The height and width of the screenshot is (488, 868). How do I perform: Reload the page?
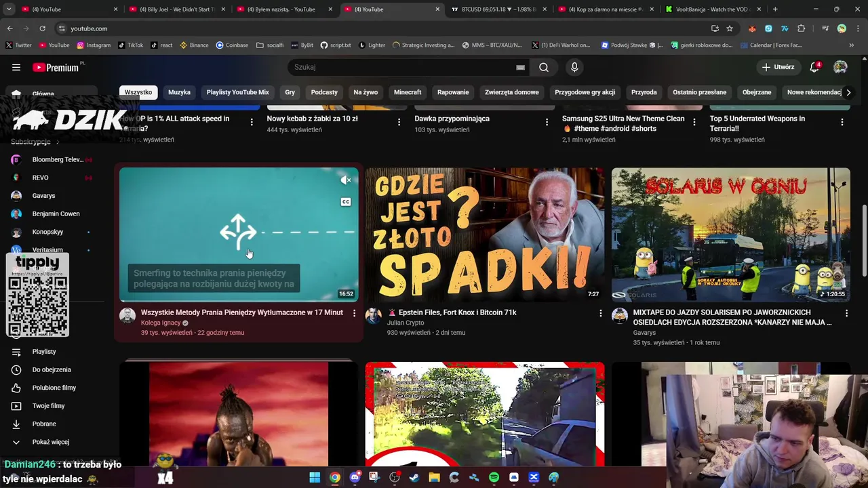coord(42,28)
